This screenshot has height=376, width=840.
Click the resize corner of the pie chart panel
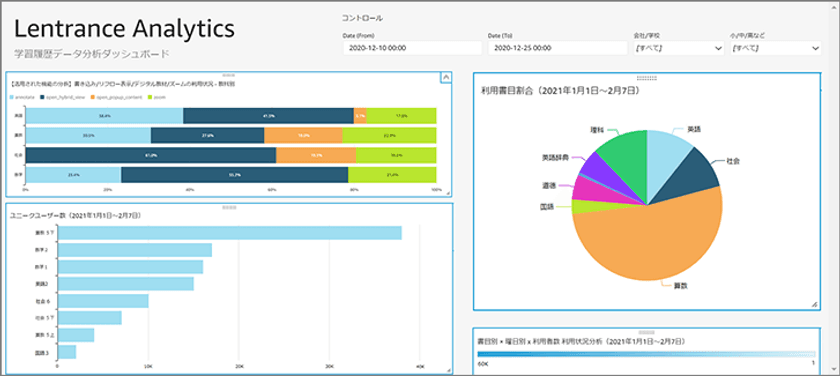(814, 304)
